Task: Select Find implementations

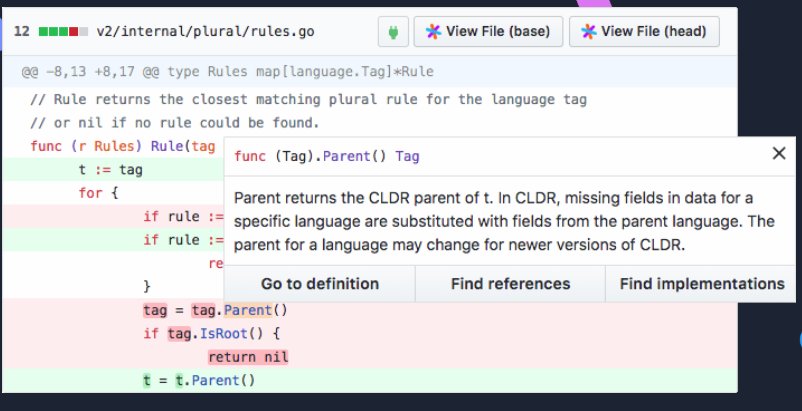Action: [x=702, y=284]
